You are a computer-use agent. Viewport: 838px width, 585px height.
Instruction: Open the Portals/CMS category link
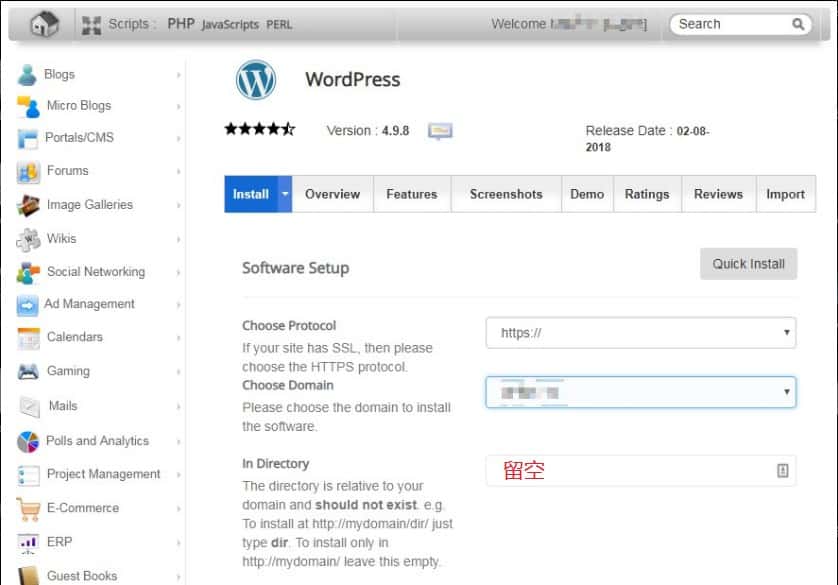tap(79, 137)
